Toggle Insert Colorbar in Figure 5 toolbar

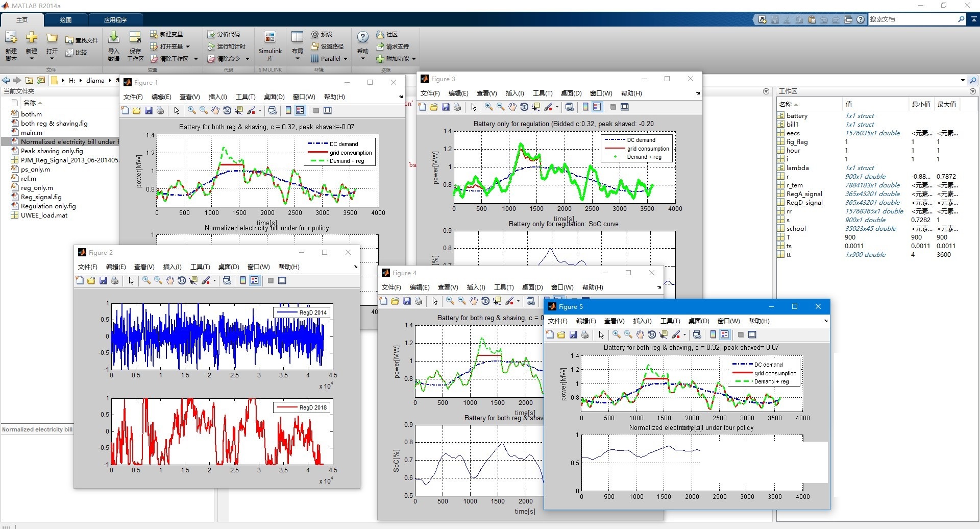pos(713,334)
